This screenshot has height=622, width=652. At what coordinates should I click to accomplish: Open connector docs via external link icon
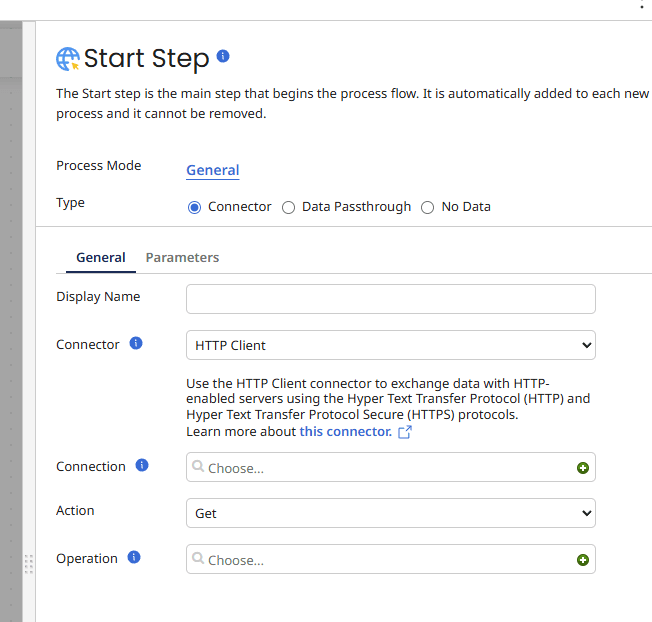405,432
